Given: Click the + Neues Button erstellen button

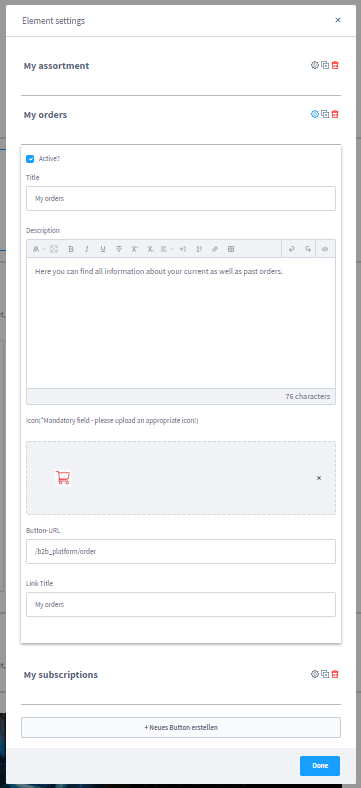Looking at the screenshot, I should tap(181, 727).
